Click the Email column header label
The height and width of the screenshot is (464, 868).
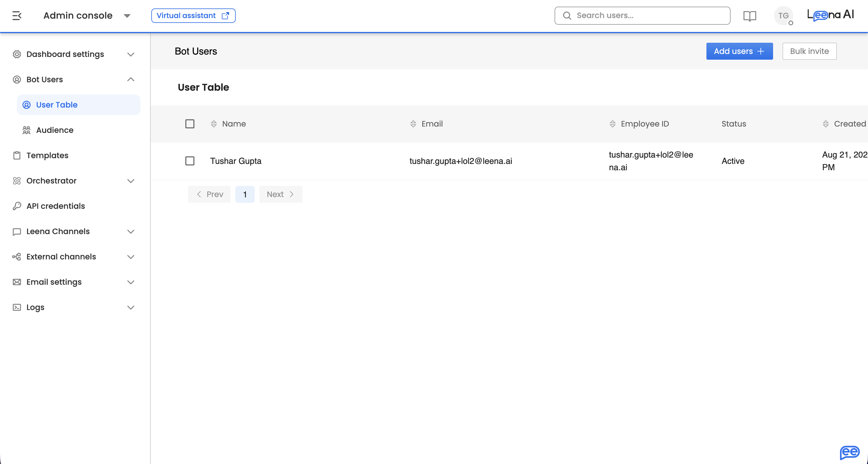432,124
